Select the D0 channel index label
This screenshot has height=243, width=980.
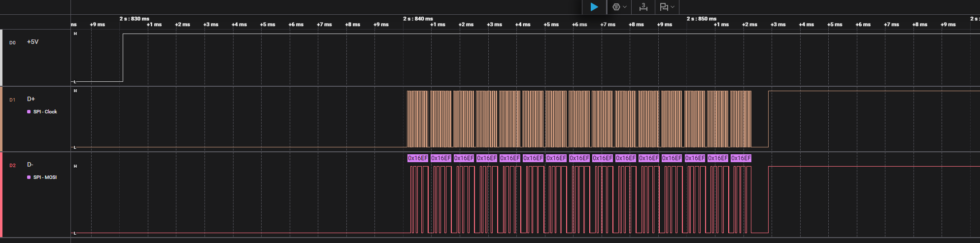[12, 43]
